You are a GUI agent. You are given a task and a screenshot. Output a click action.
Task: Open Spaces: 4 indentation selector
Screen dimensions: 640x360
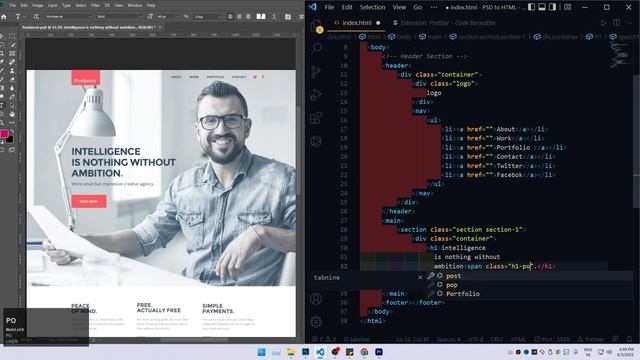(449, 339)
